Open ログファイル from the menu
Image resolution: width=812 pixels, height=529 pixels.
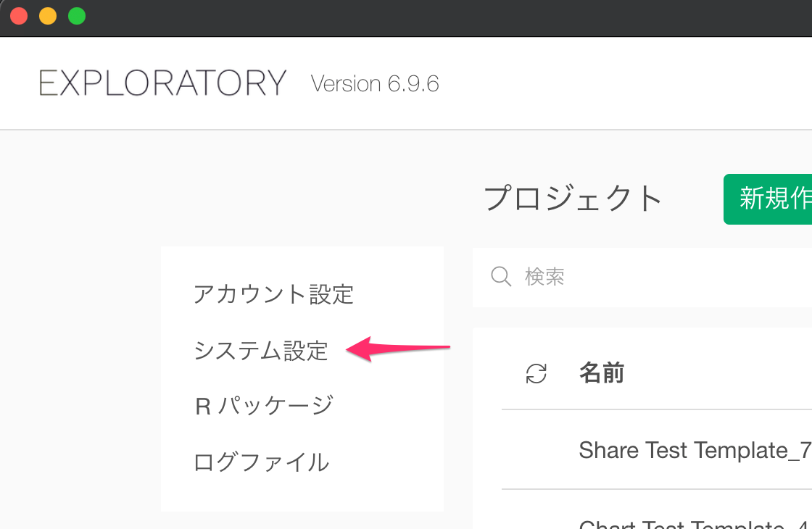click(x=261, y=462)
